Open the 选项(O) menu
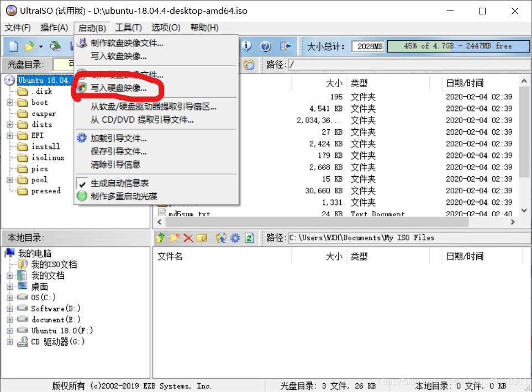Screen dimensions: 532x392 [166, 28]
